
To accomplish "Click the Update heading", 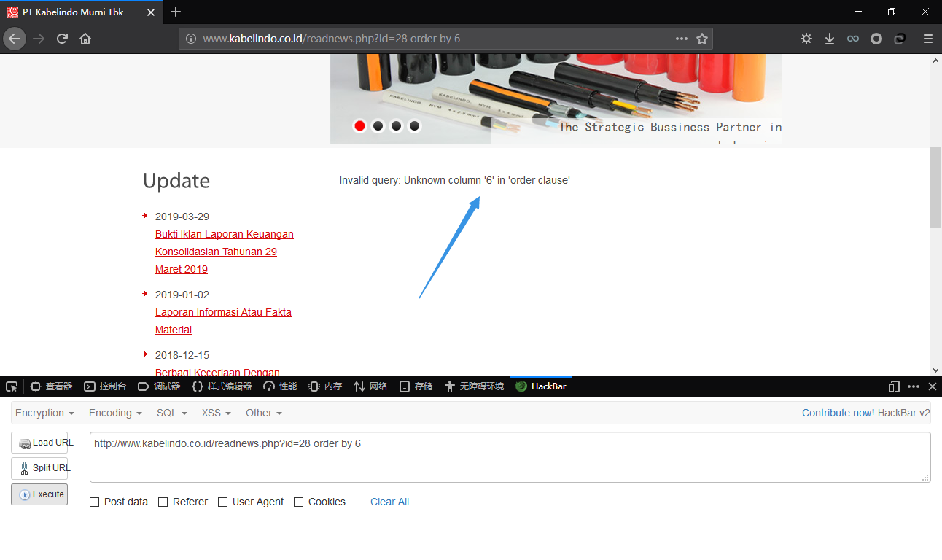I will pyautogui.click(x=176, y=181).
